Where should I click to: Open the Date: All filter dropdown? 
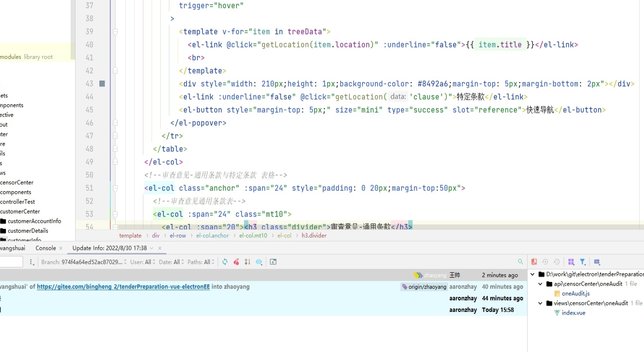click(171, 262)
